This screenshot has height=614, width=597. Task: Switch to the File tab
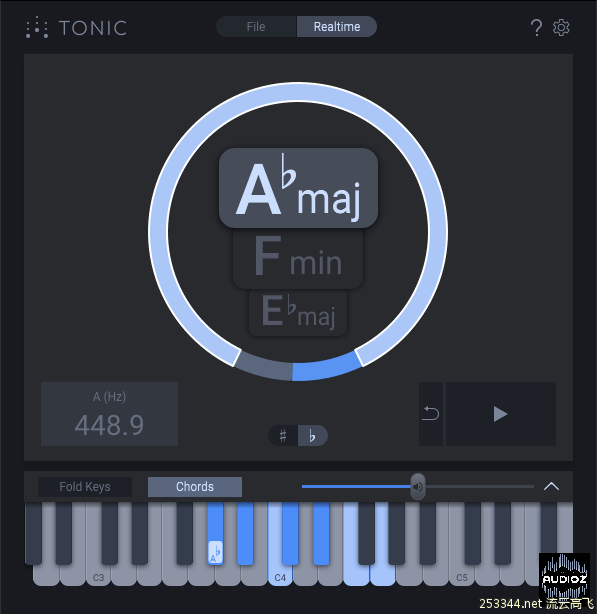coord(256,27)
